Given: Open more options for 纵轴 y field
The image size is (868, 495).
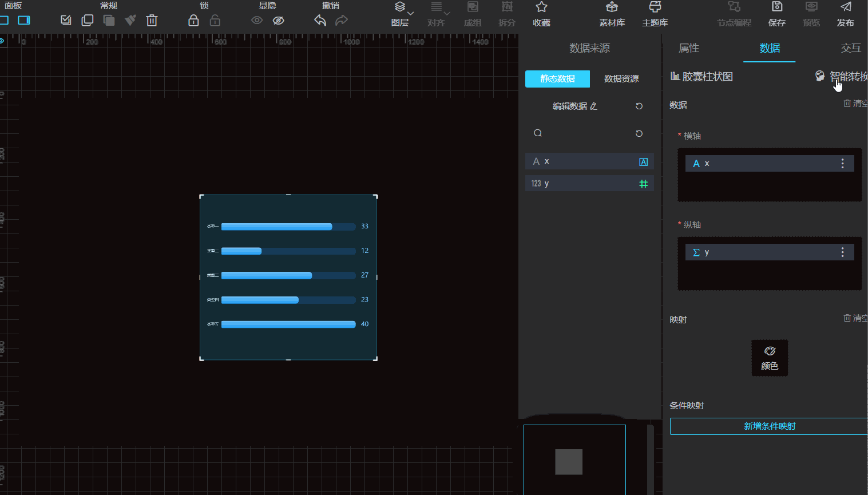Looking at the screenshot, I should (842, 252).
